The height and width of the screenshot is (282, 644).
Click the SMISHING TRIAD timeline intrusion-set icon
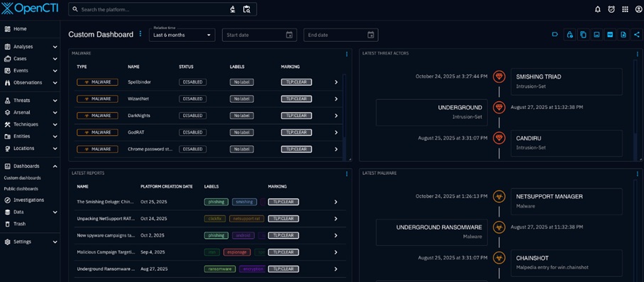499,77
